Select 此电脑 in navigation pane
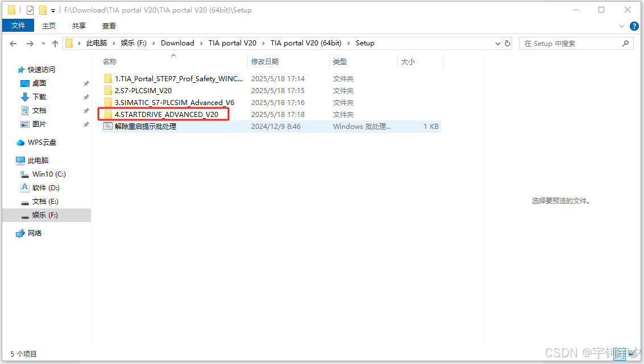The image size is (644, 364). [38, 161]
